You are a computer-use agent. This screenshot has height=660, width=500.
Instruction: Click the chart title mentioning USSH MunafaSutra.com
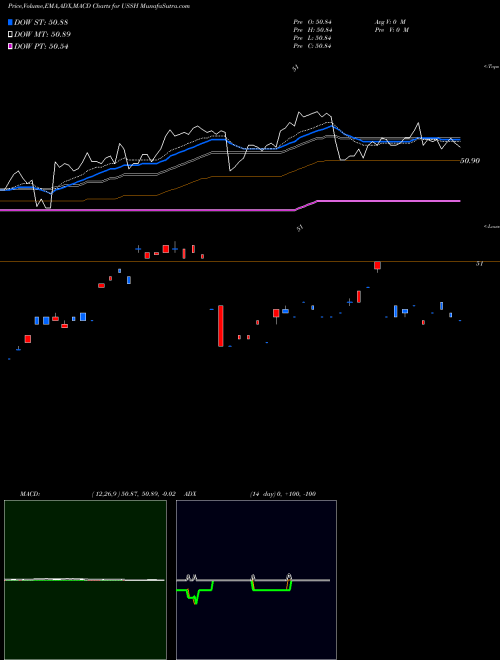point(99,6)
